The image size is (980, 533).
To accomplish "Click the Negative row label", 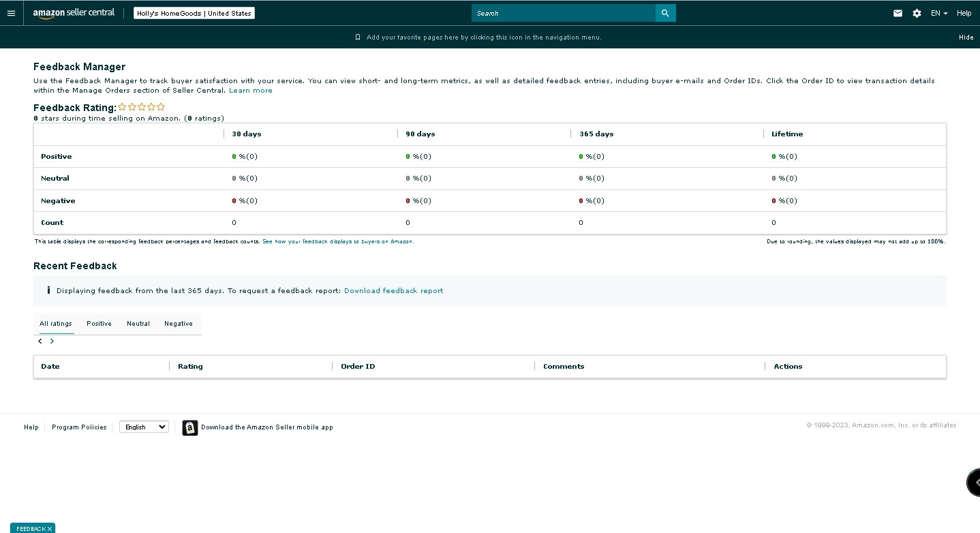I will pos(58,200).
